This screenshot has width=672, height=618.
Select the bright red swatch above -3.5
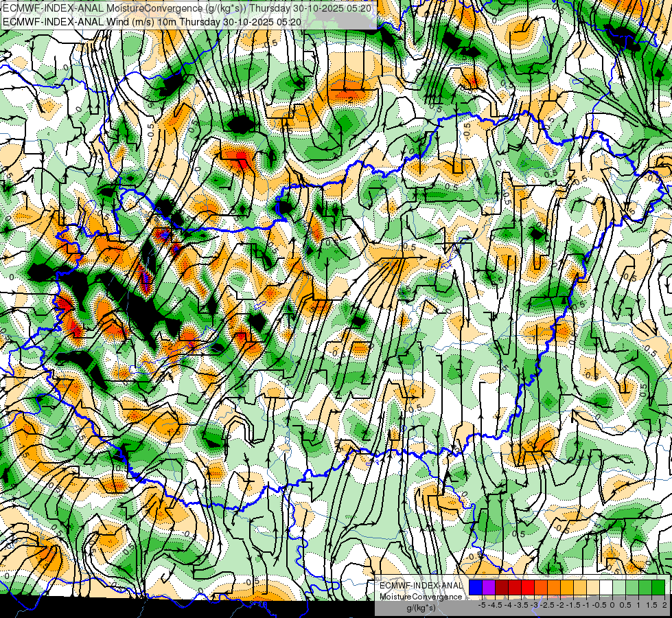528,587
